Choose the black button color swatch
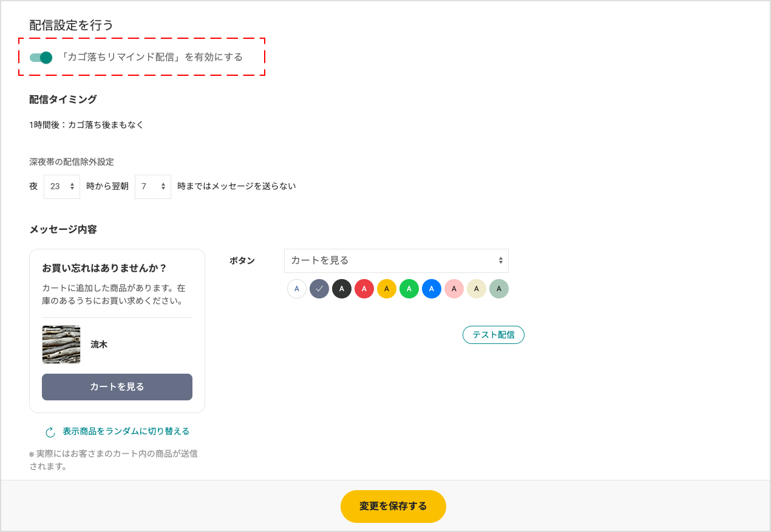771x532 pixels. 342,289
